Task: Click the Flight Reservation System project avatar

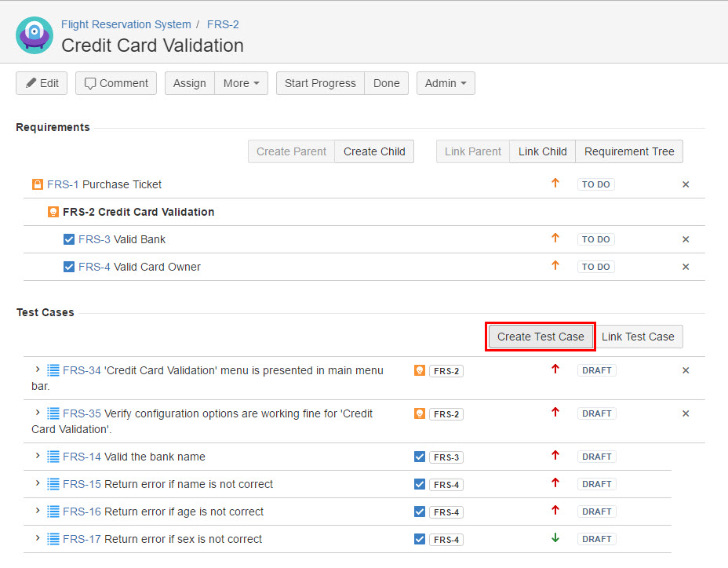Action: [x=35, y=35]
